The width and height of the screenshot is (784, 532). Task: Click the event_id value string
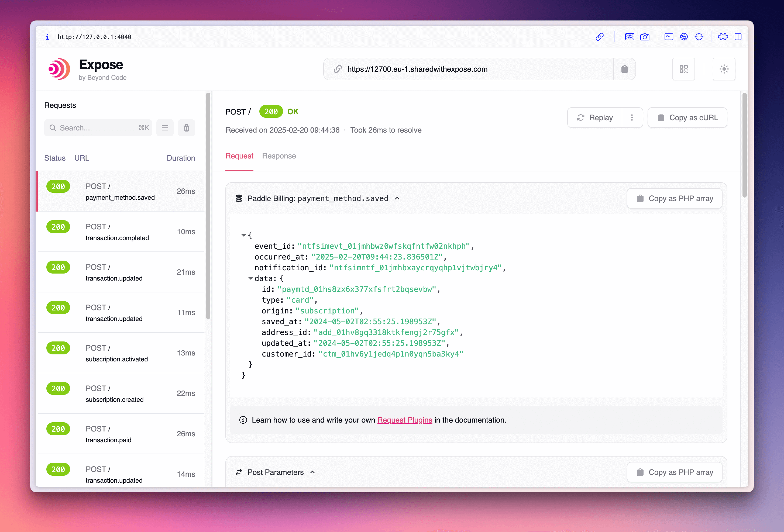(x=384, y=246)
